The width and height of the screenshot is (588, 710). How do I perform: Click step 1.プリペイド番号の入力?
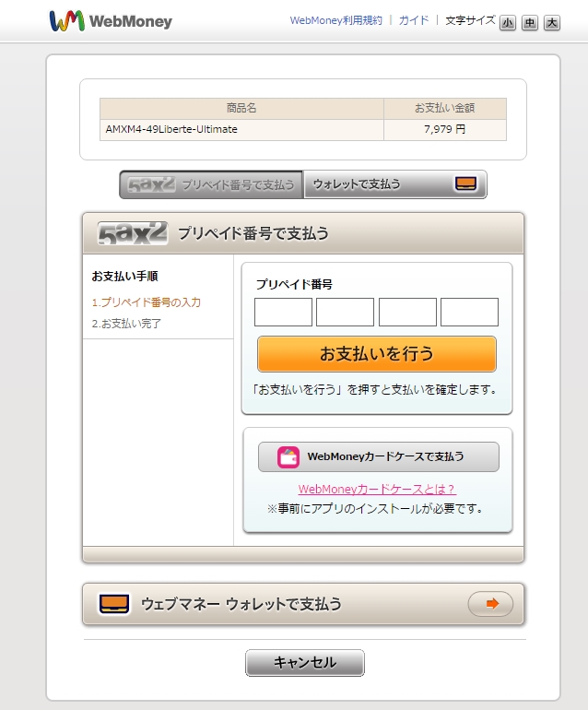tap(147, 302)
